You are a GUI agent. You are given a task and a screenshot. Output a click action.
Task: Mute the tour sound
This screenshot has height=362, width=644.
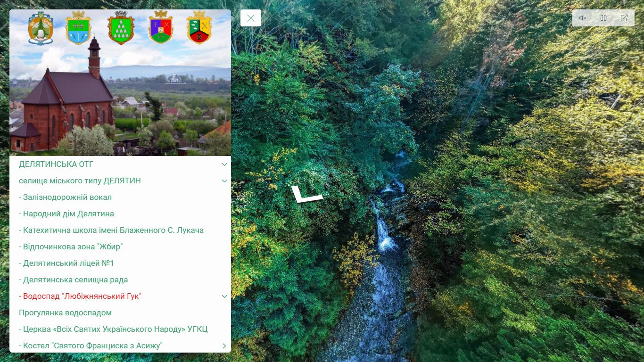tap(583, 18)
